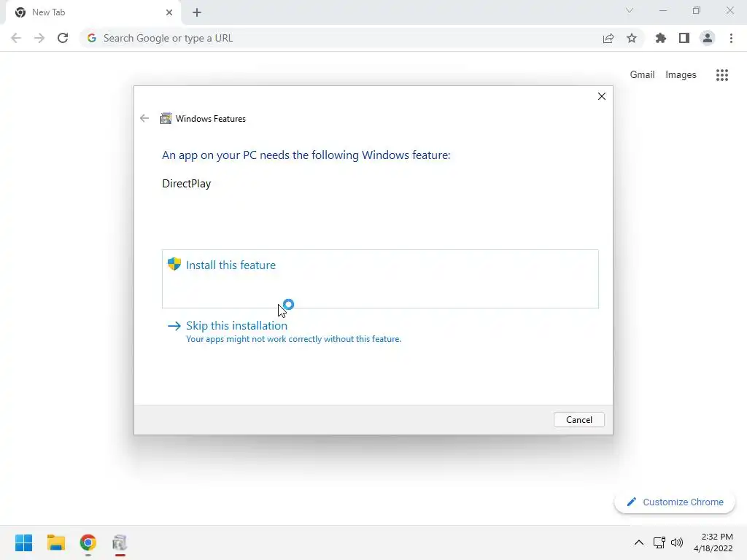The height and width of the screenshot is (560, 747).
Task: Open the Chrome extensions puzzle icon
Action: tap(661, 38)
